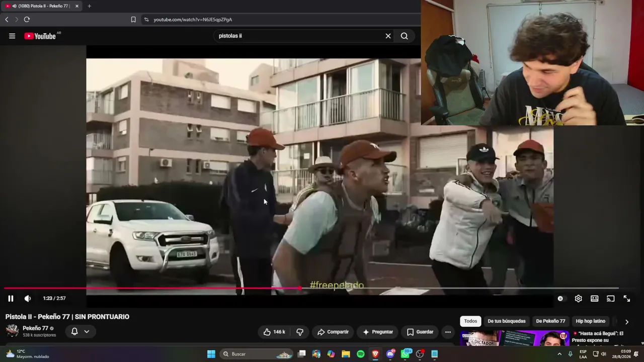Open a new browser tab with plus
The height and width of the screenshot is (362, 644).
(x=89, y=6)
